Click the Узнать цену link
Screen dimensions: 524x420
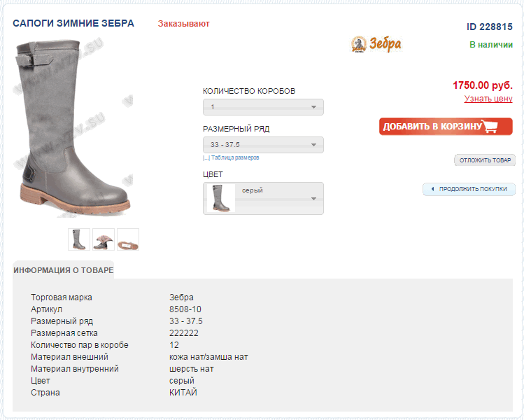pyautogui.click(x=488, y=99)
